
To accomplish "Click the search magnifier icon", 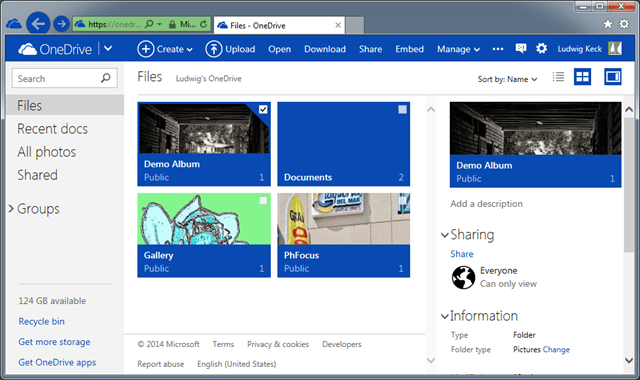I will (x=106, y=78).
